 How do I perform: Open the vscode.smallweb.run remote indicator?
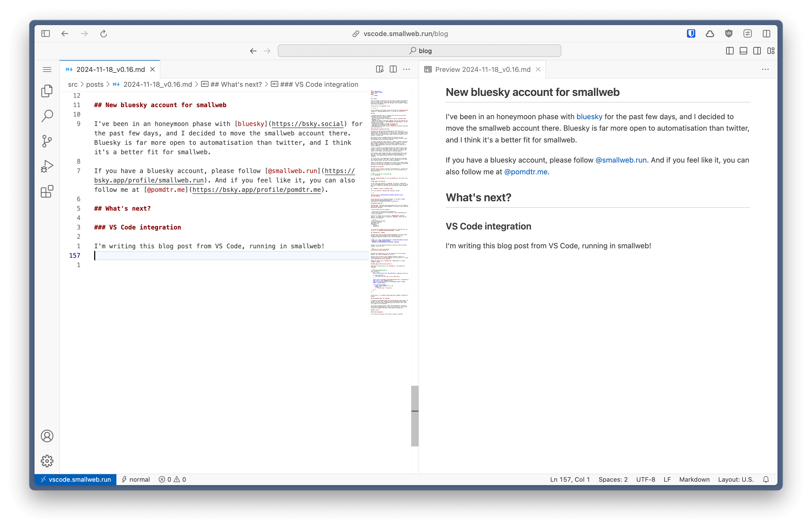point(76,479)
